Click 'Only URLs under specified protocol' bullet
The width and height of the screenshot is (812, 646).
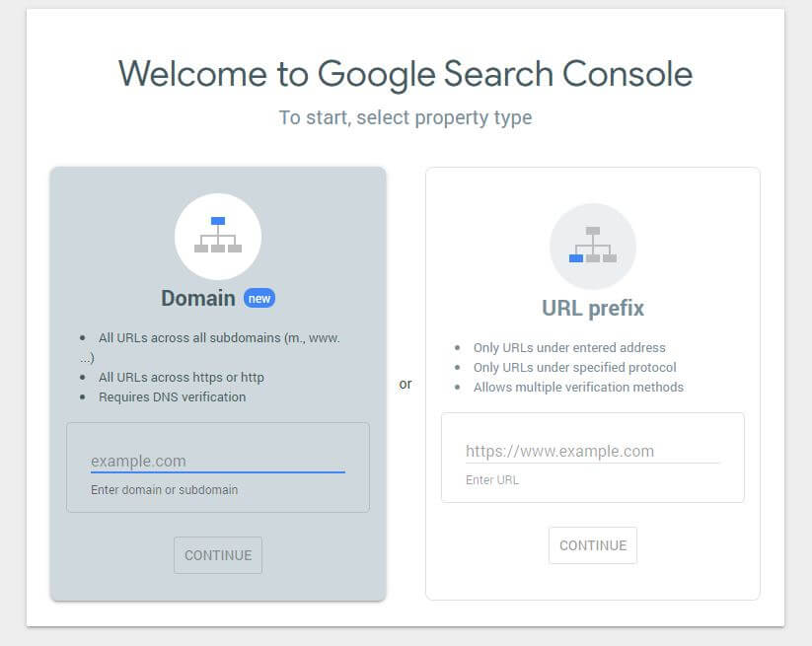[575, 368]
